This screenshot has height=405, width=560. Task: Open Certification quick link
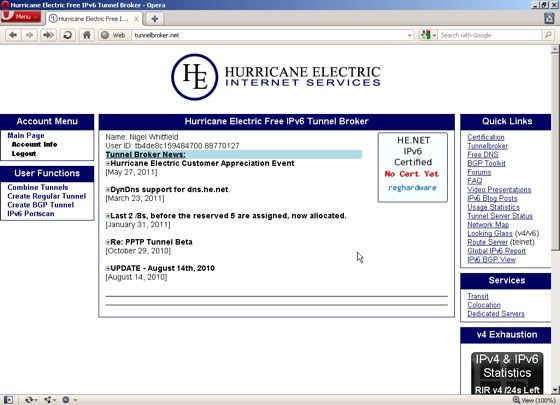(486, 137)
